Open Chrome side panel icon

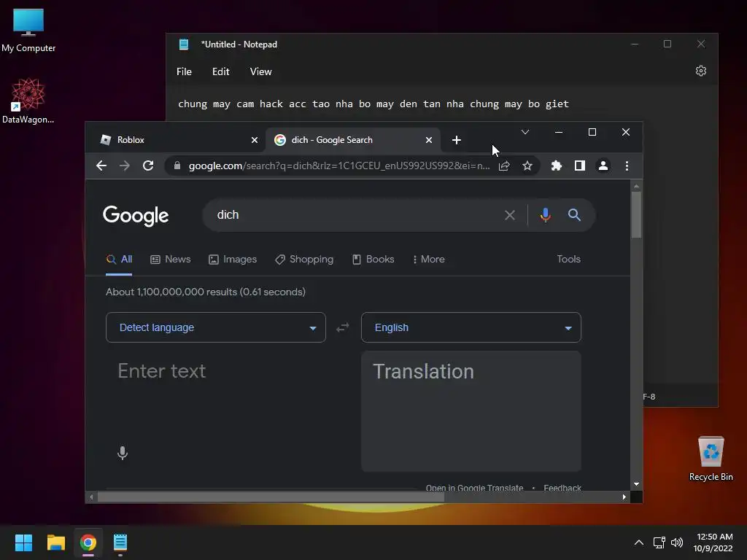(579, 166)
